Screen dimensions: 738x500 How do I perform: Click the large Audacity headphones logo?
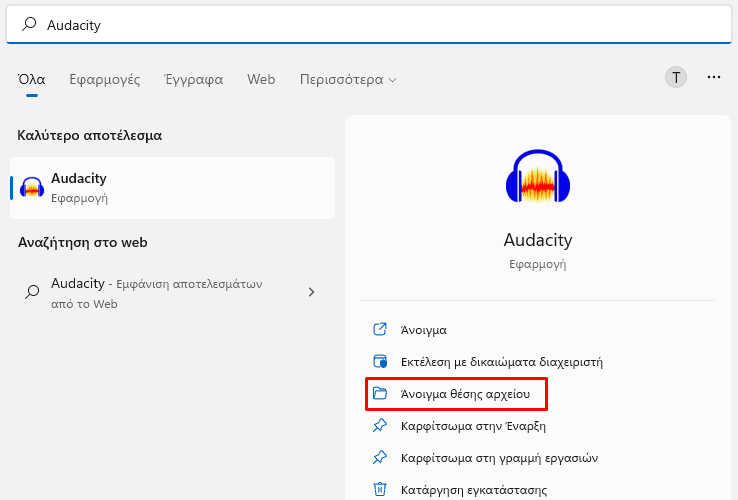[x=538, y=176]
